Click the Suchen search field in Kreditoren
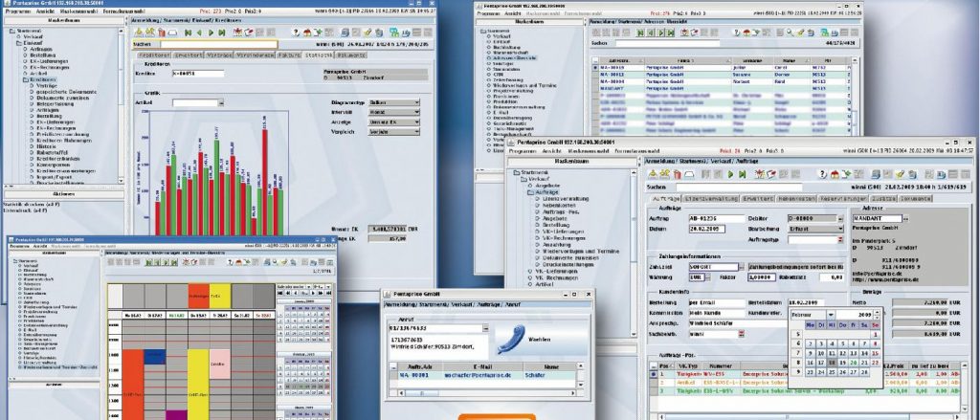980x420 pixels. [218, 44]
